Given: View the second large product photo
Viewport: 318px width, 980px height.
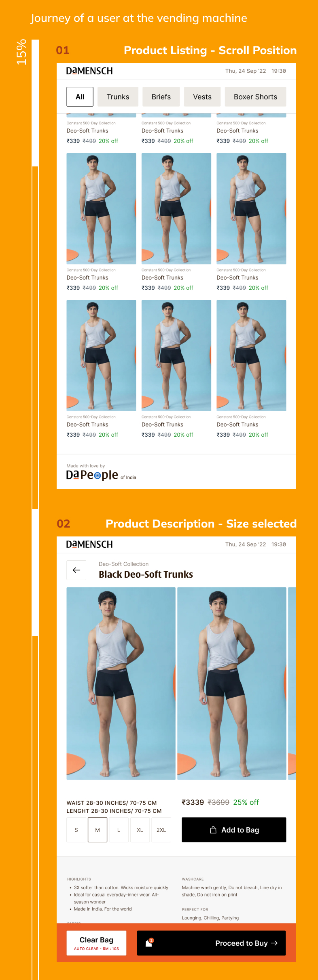Looking at the screenshot, I should pyautogui.click(x=232, y=683).
